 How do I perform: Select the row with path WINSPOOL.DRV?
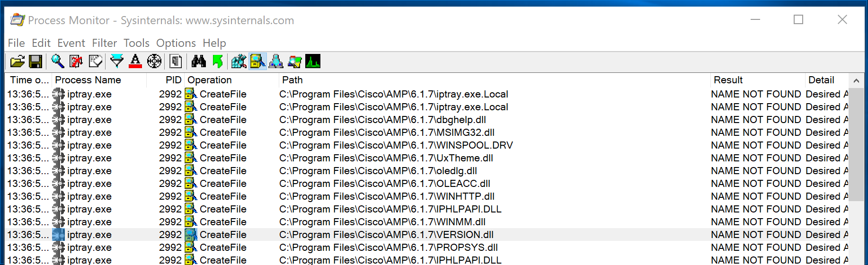[427, 145]
